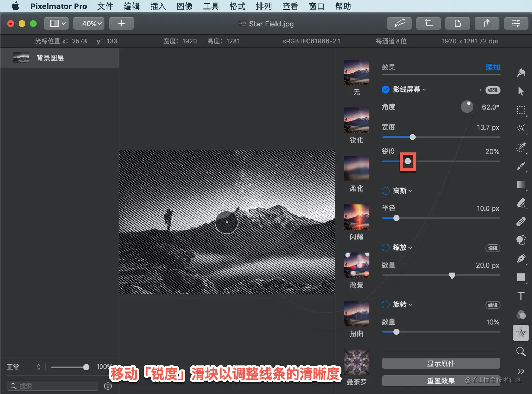Screen dimensions: 532x394
Task: Select the Free Selection polygon tool
Action: coord(521,129)
